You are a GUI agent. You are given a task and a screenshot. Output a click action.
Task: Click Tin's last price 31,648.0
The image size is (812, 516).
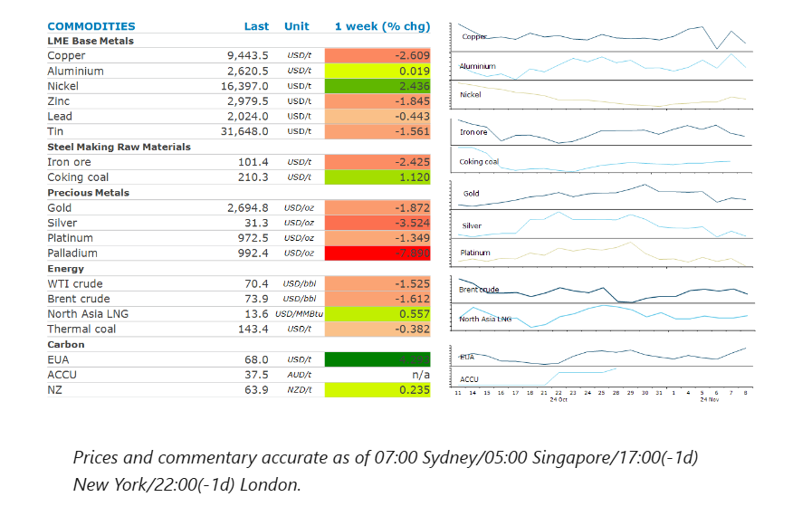(x=244, y=131)
